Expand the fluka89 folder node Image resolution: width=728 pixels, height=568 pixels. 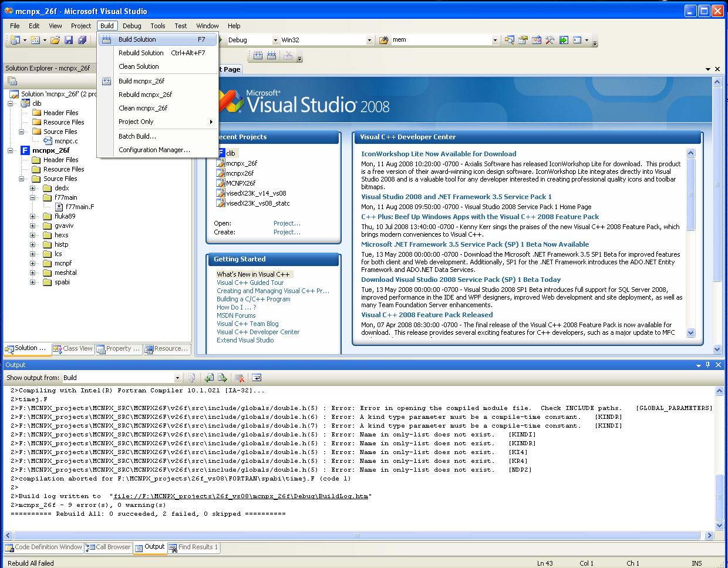click(33, 216)
